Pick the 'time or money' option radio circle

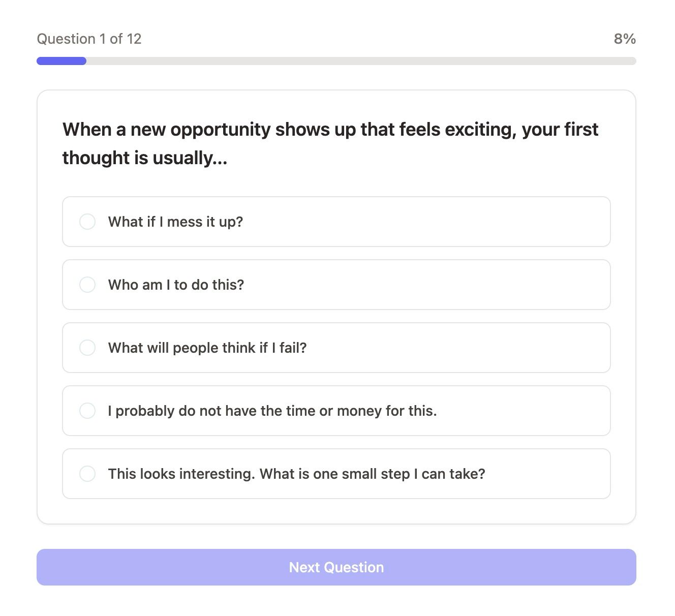pos(87,411)
